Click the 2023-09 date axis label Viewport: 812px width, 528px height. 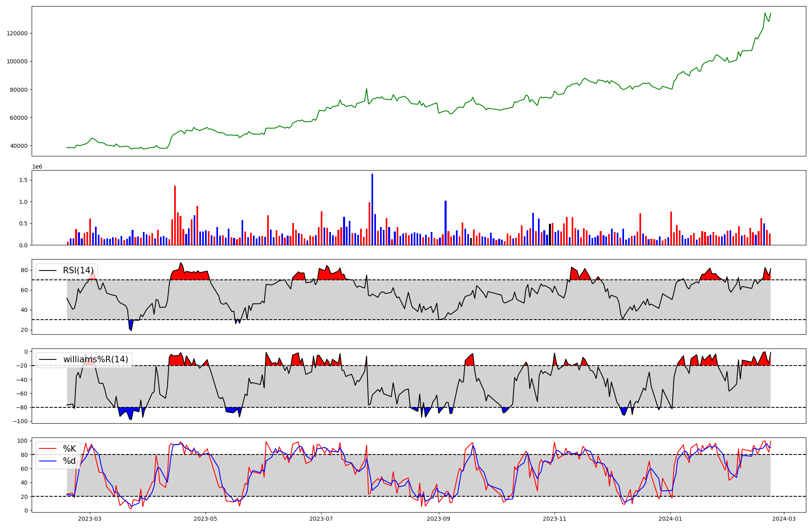point(439,519)
